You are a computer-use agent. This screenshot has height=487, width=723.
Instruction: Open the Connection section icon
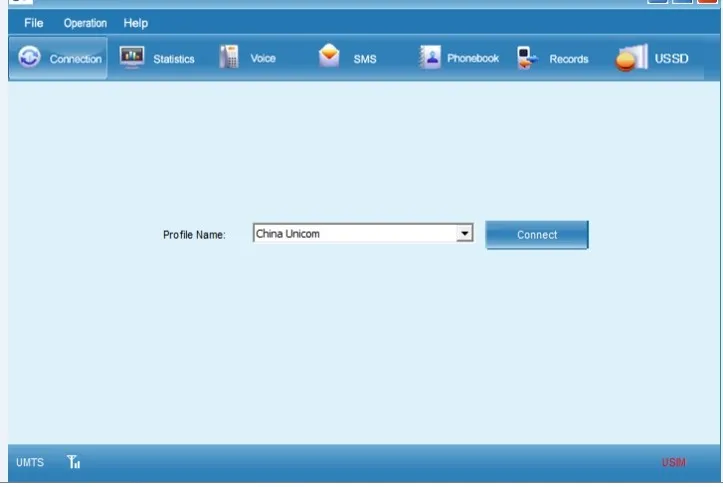(29, 58)
